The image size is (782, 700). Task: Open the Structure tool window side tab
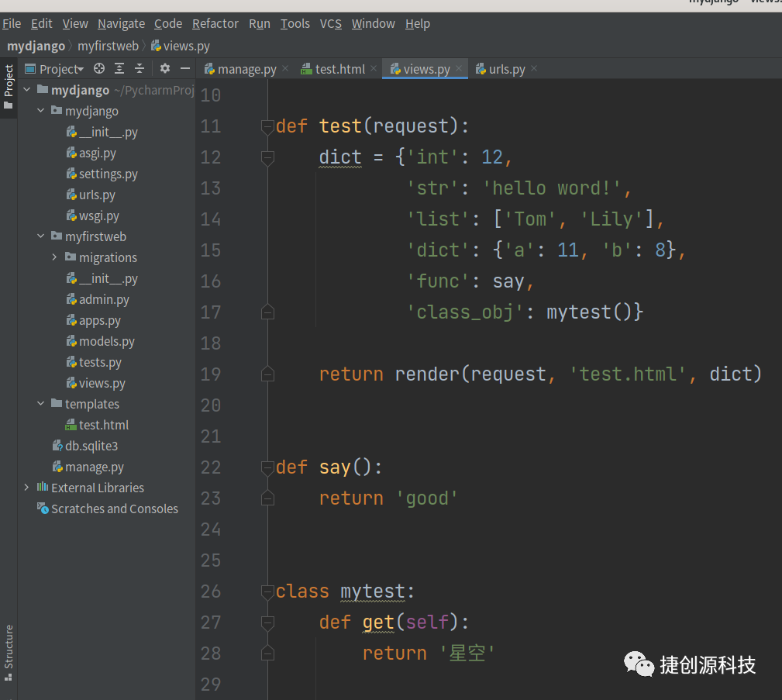tap(9, 653)
